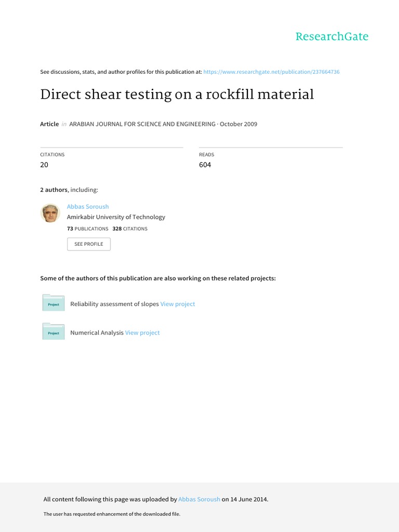Click the Abbas Soroush author photo

point(50,213)
